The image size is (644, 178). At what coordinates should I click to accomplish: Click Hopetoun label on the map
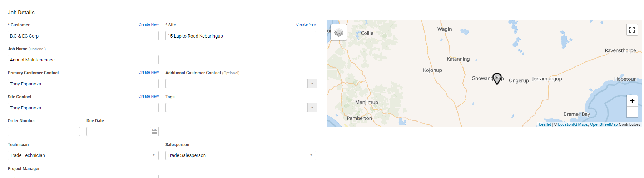coord(625,79)
